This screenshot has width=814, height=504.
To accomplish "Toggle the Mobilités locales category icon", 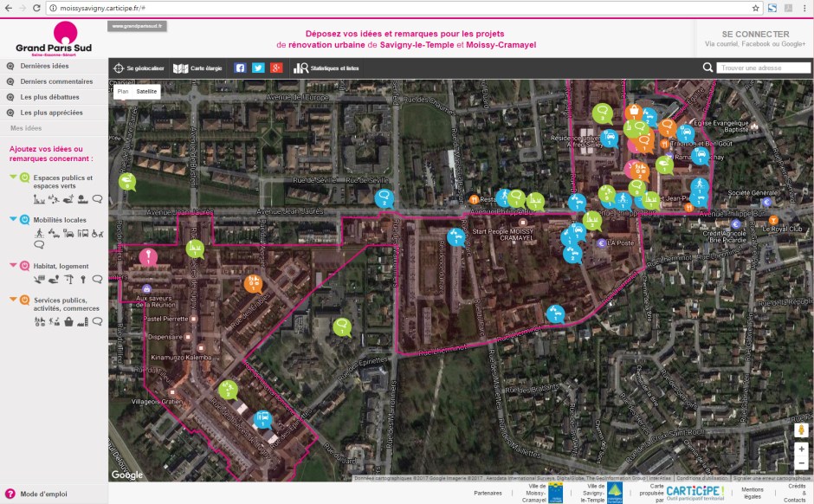I will pos(24,220).
